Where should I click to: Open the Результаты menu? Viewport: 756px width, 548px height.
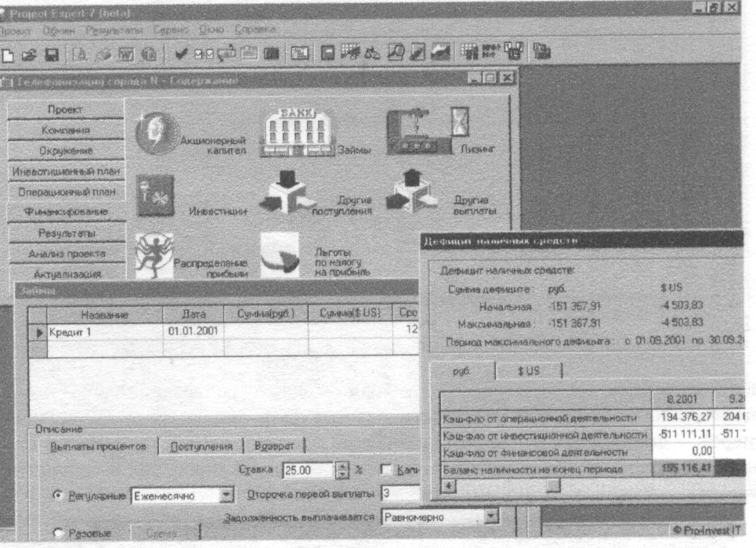coord(114,31)
